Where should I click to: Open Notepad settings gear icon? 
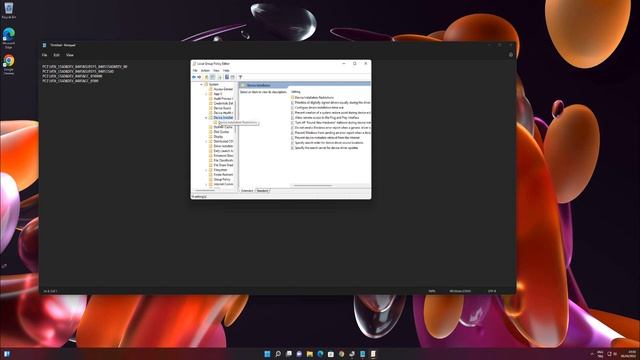tap(510, 54)
